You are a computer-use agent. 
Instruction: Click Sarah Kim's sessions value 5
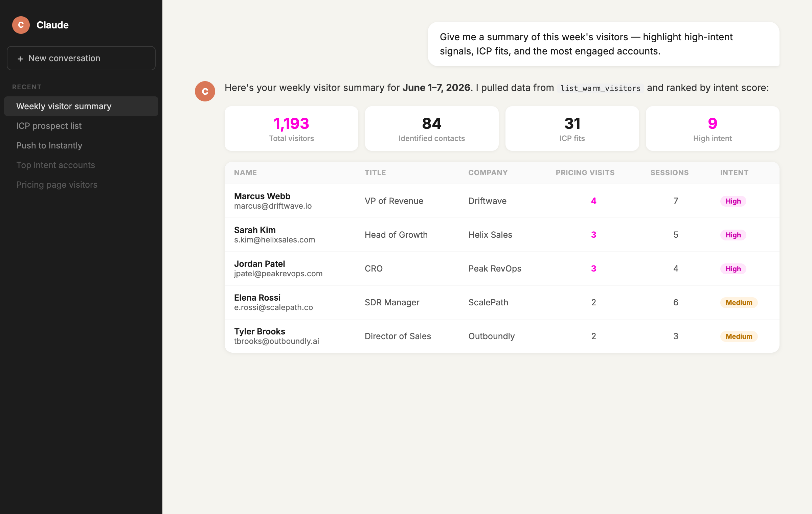pos(676,235)
